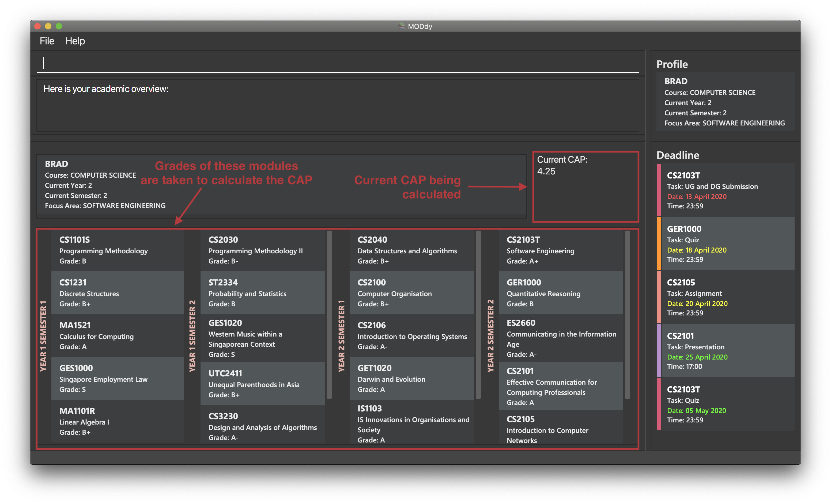Click the Year 2 Semester 2 list scrollbar
This screenshot has width=831, height=504.
pos(627,315)
